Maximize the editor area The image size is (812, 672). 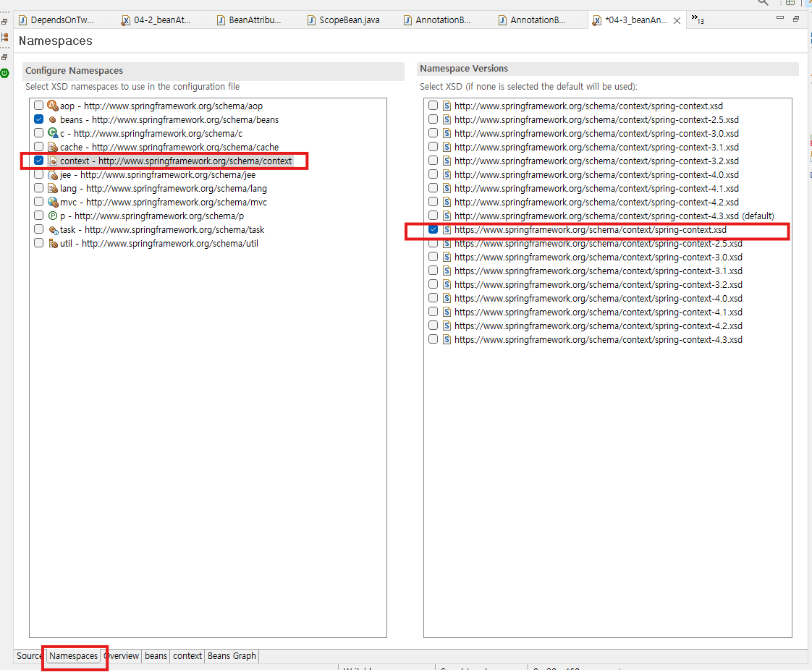pos(796,19)
